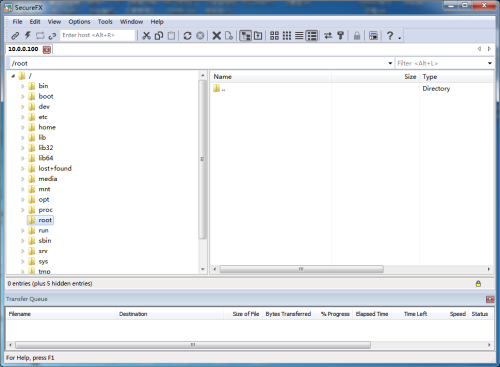Select the sbin folder in tree

pyautogui.click(x=45, y=241)
